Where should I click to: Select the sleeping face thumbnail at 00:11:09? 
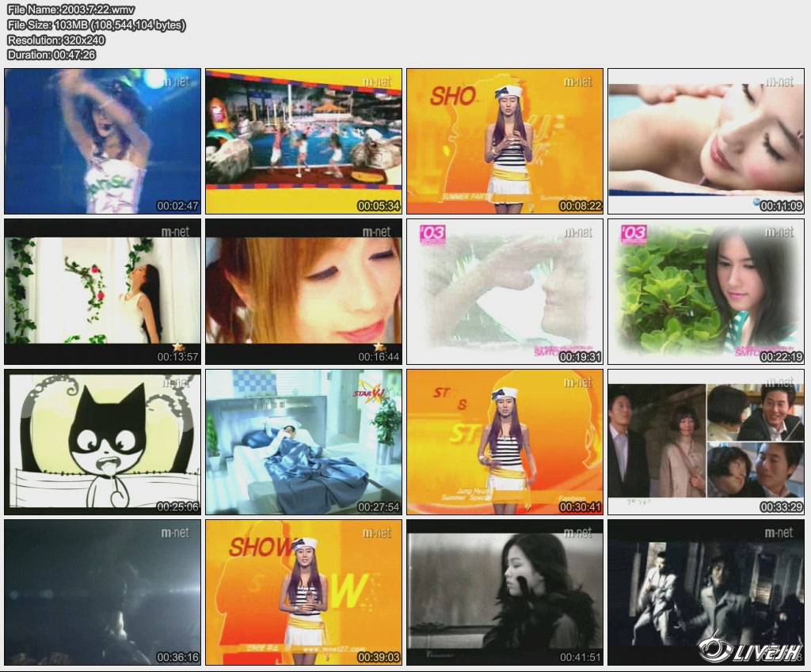(706, 141)
